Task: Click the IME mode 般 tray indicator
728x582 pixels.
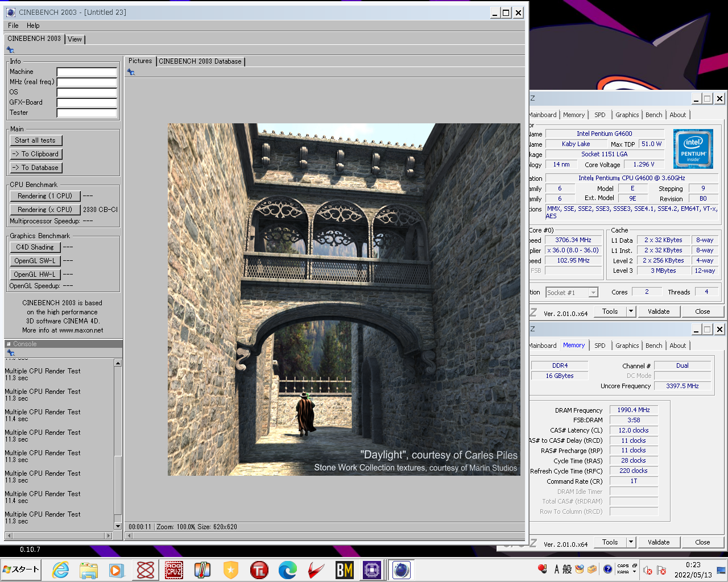Action: point(567,569)
